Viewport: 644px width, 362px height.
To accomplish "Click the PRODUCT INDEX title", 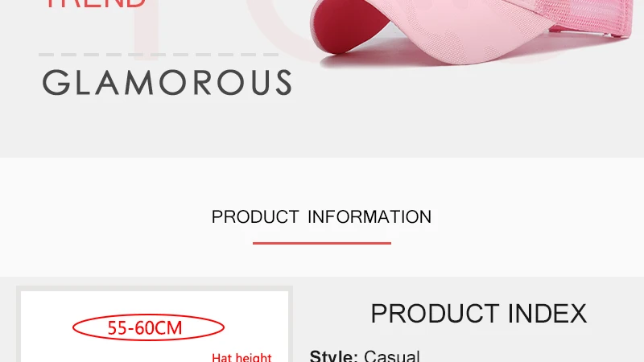I will coord(479,314).
